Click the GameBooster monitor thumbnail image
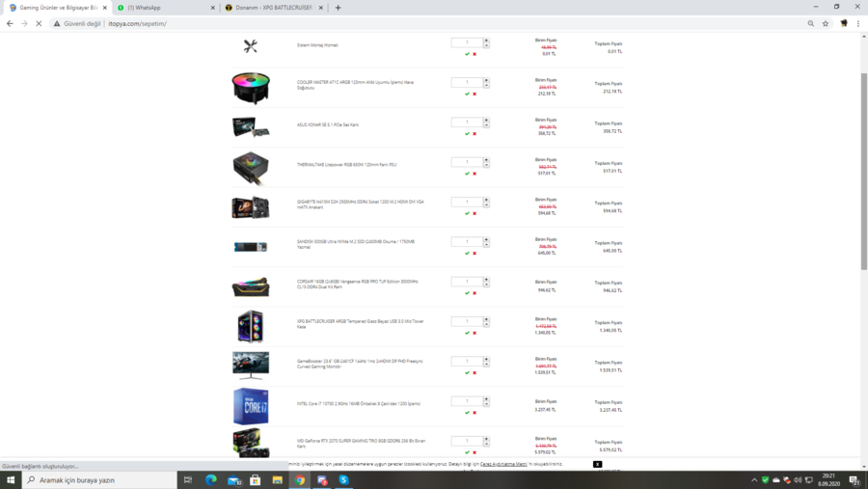 coord(251,366)
